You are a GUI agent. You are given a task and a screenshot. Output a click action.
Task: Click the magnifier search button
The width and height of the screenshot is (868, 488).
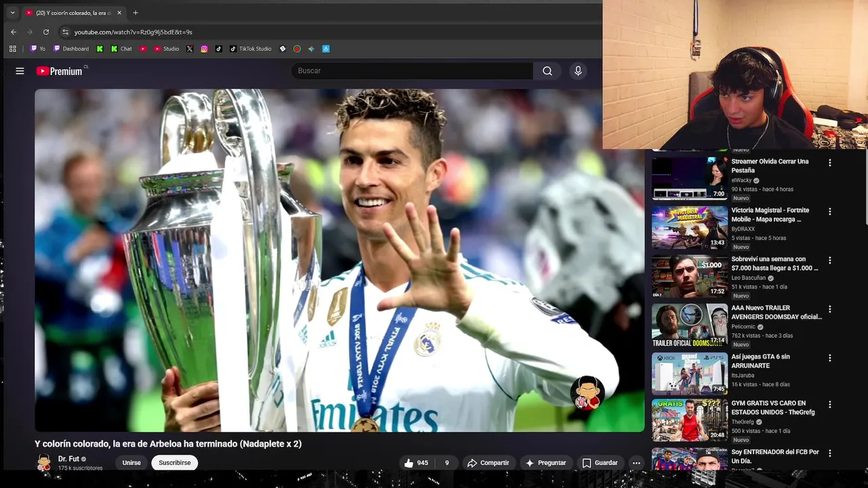pyautogui.click(x=547, y=71)
